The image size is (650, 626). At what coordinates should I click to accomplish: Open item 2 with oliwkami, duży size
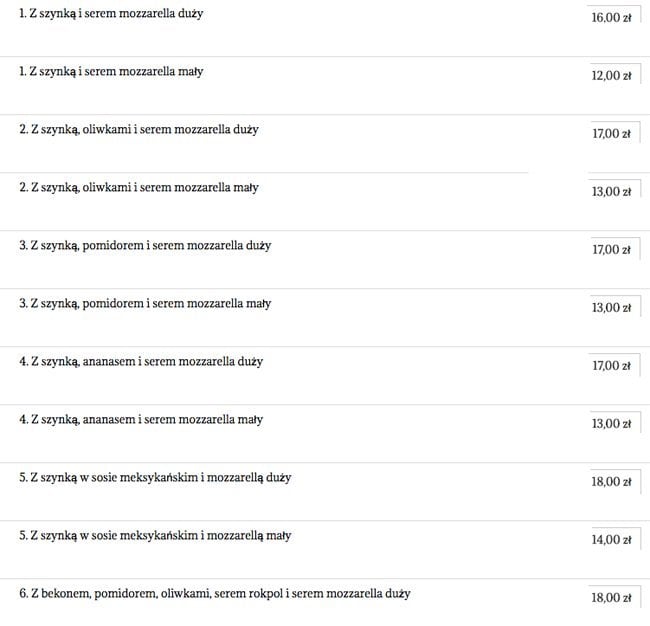[x=139, y=130]
